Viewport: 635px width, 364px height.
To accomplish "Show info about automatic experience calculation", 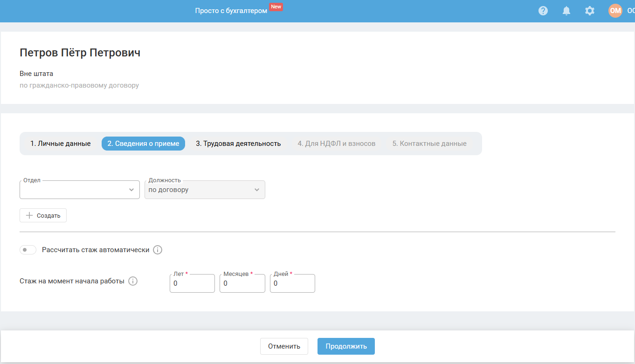I will [x=158, y=250].
